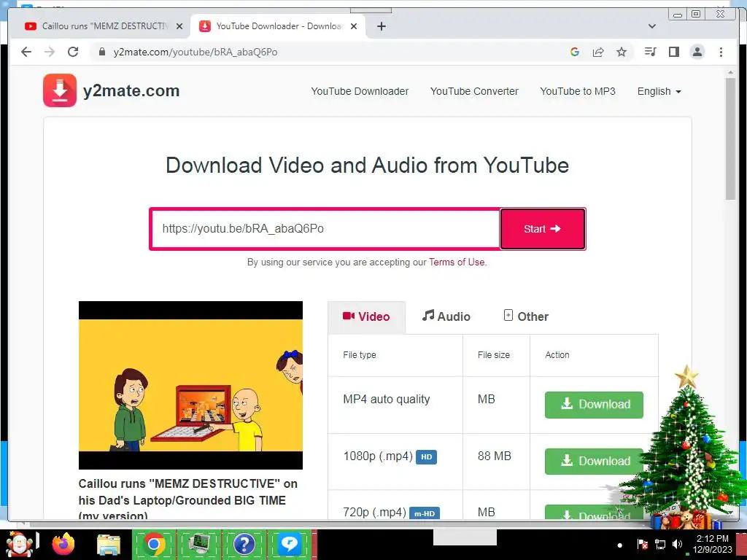Click the network tray icon
The width and height of the screenshot is (747, 560).
point(659,544)
